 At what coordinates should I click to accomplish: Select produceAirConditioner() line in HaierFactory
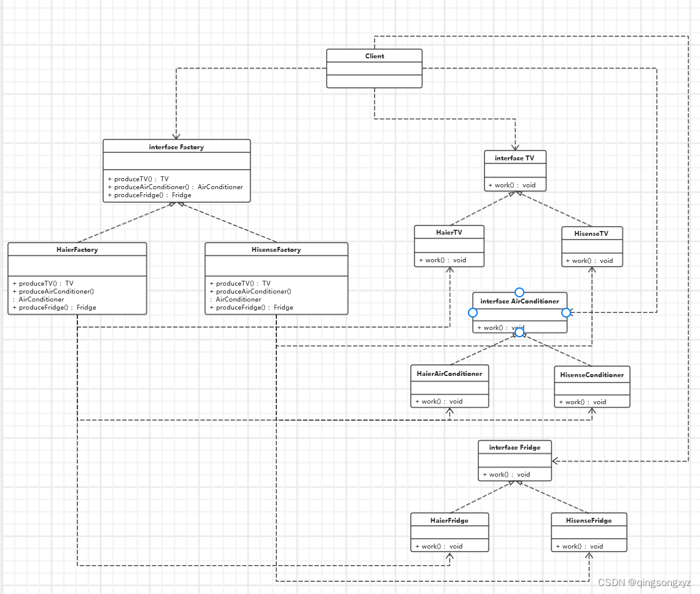53,291
